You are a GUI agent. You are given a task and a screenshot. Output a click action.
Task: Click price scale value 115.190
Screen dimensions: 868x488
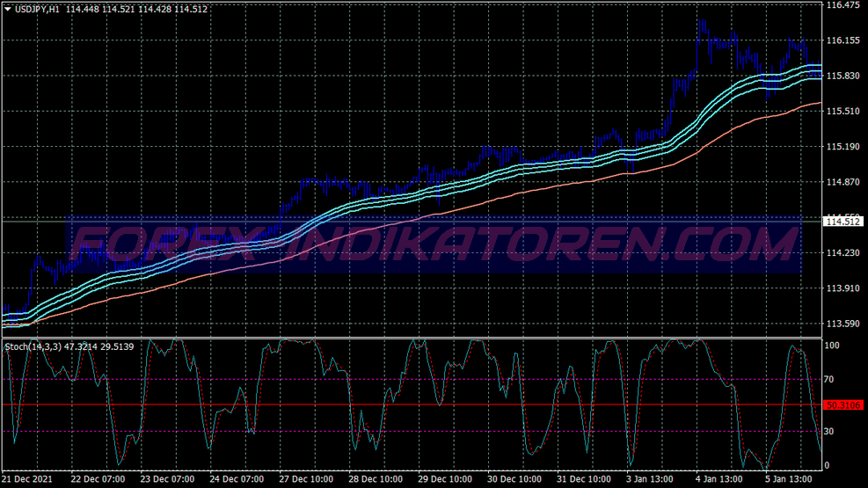click(x=843, y=147)
